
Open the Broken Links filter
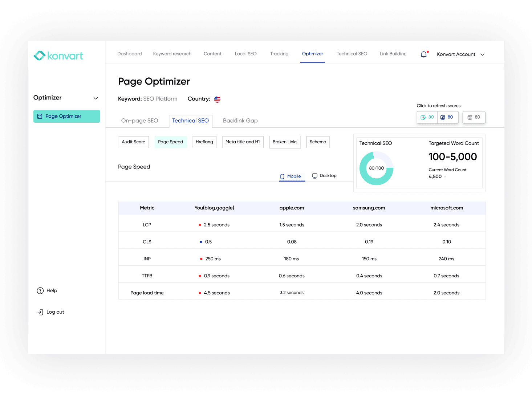click(285, 142)
